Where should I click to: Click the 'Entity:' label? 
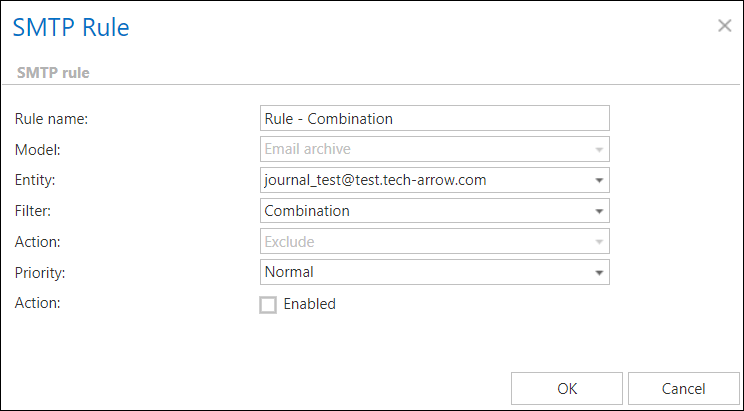click(x=36, y=180)
